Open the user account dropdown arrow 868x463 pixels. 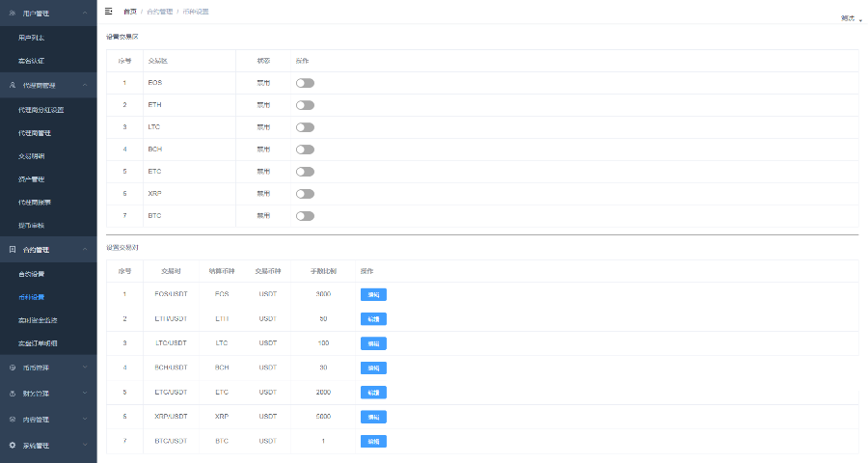tap(860, 20)
